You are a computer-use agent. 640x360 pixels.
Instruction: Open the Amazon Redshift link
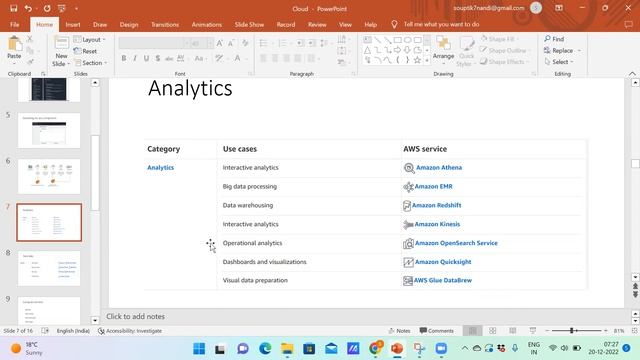click(436, 205)
